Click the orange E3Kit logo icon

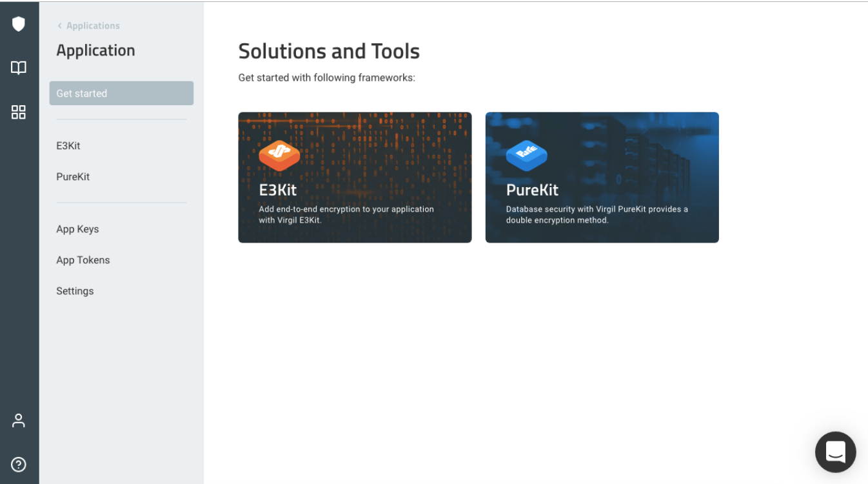click(x=279, y=156)
